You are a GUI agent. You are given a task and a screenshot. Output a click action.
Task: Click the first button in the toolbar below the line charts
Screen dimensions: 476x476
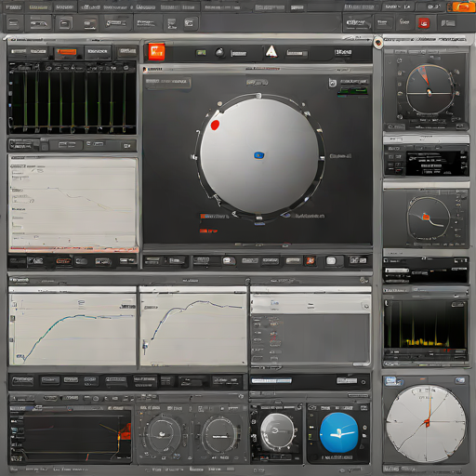[22, 380]
